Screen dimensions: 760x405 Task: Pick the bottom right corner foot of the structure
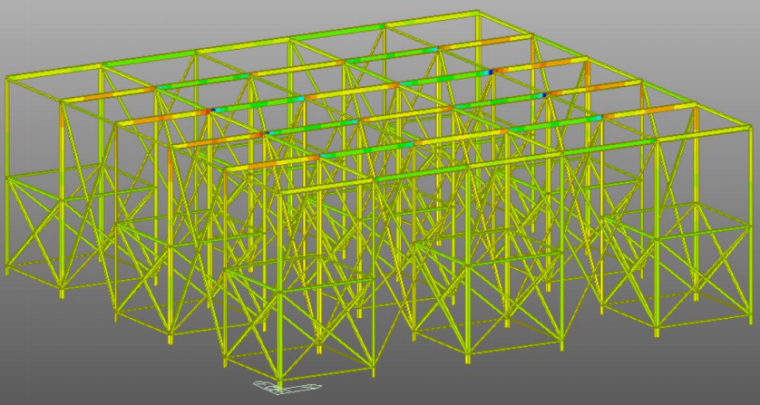click(746, 320)
